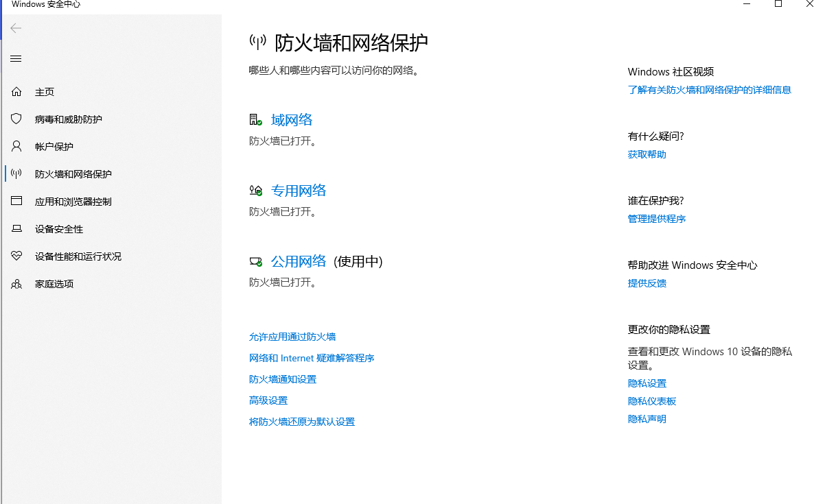
Task: Click 隐私声明 link
Action: pos(647,419)
